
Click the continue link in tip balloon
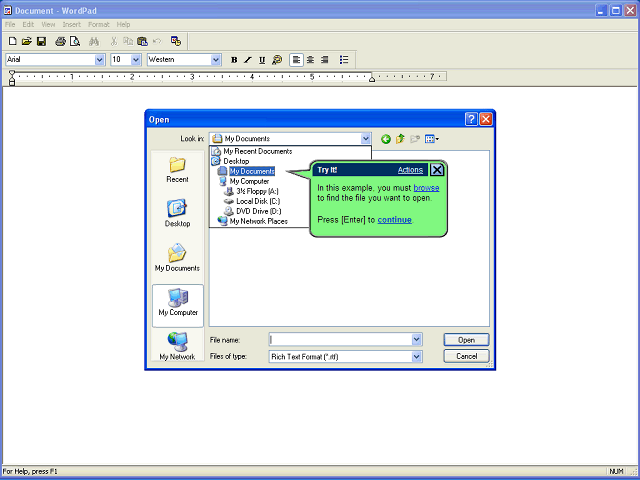point(394,220)
